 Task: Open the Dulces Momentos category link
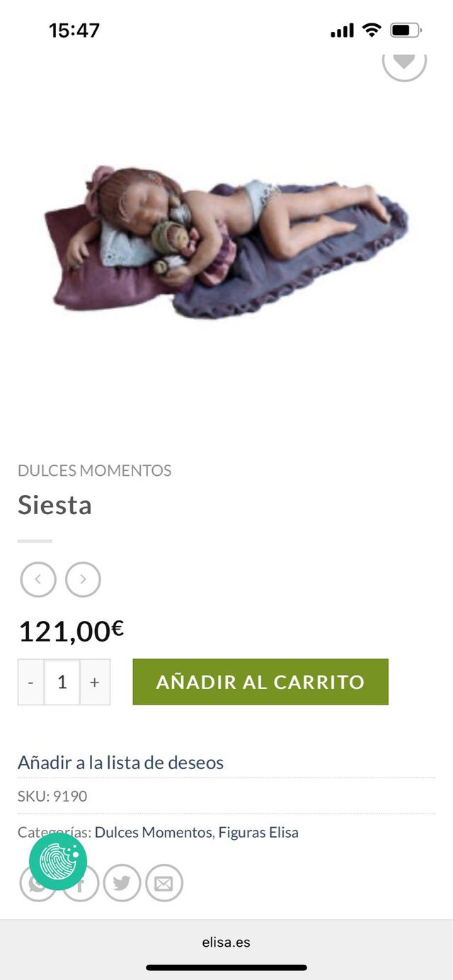point(154,832)
